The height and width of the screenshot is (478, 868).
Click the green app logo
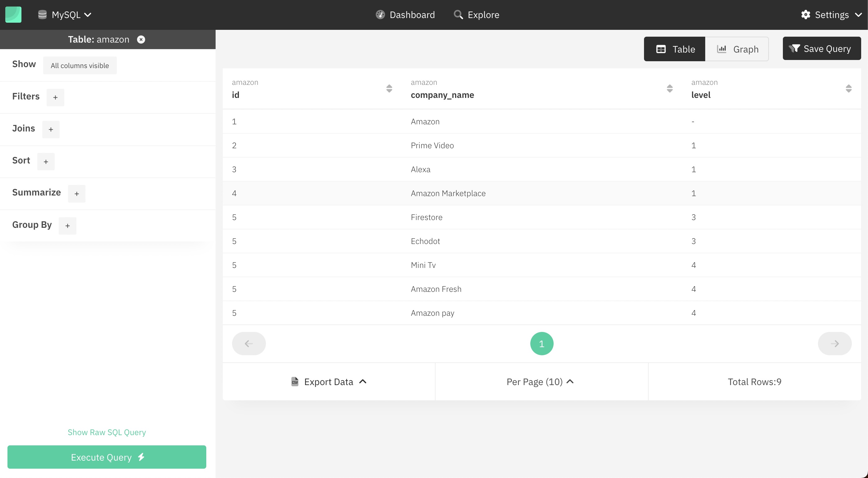(x=13, y=15)
